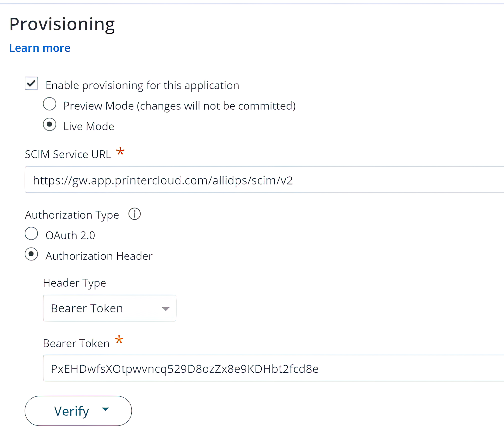Expand the caret arrow beside Verify
The image size is (504, 442).
105,409
